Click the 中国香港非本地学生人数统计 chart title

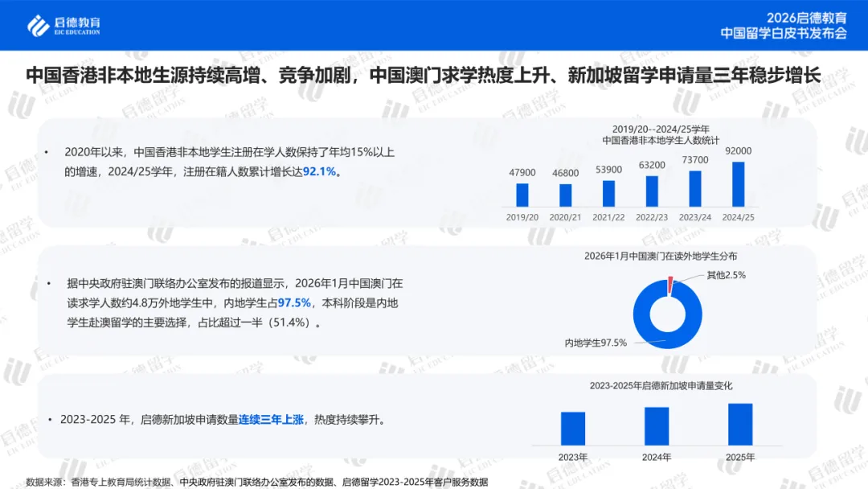(661, 140)
